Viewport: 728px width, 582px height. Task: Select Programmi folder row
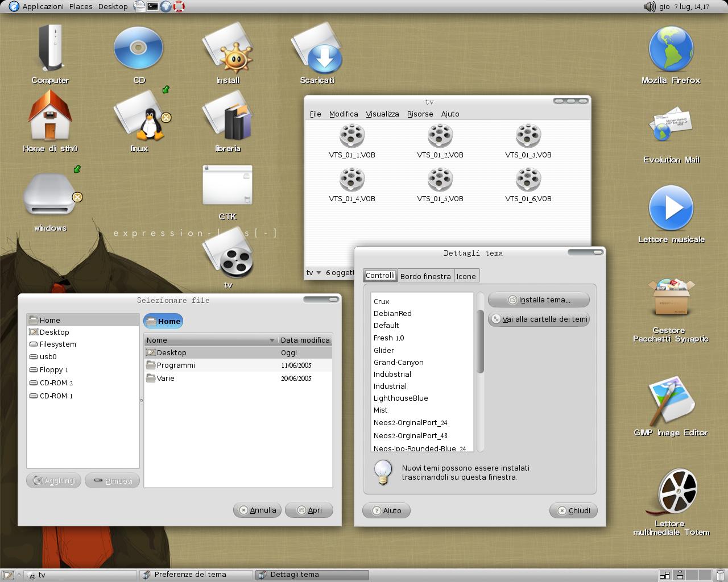tap(238, 365)
